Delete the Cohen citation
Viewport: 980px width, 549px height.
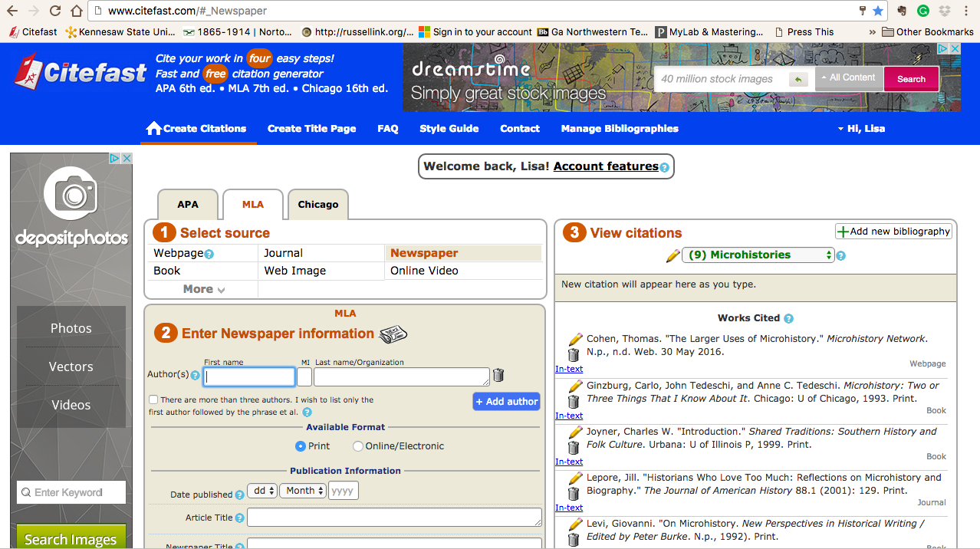click(x=574, y=355)
